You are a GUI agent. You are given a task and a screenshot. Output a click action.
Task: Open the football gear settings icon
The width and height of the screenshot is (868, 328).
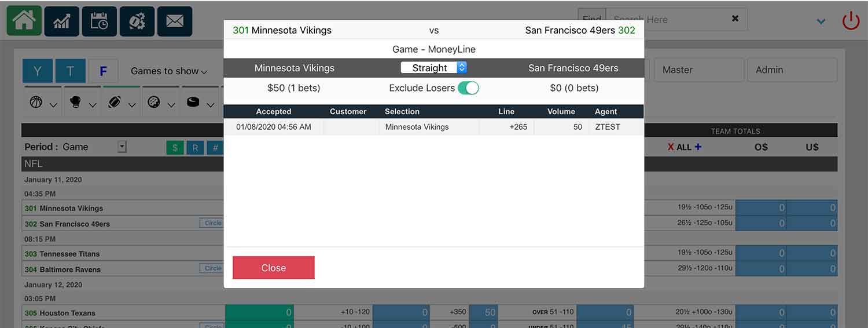137,21
